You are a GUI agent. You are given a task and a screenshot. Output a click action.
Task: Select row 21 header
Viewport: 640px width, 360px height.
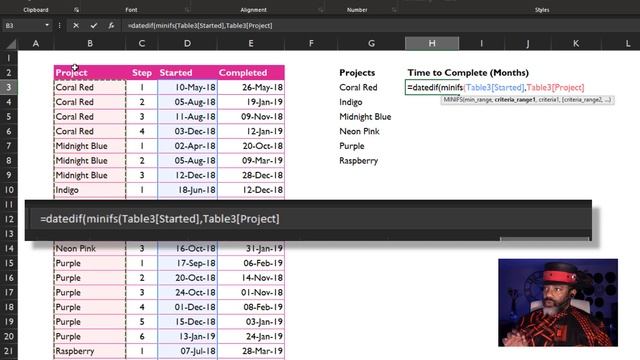(9, 351)
